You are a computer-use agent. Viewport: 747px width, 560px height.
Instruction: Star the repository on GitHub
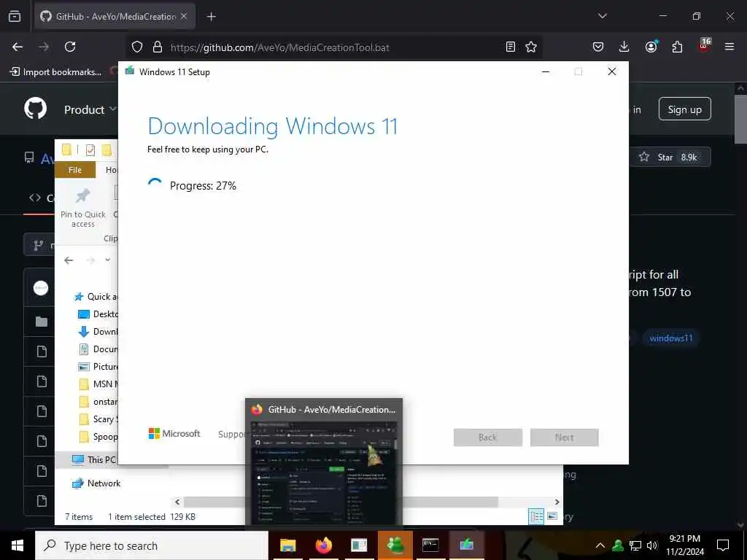pyautogui.click(x=670, y=157)
